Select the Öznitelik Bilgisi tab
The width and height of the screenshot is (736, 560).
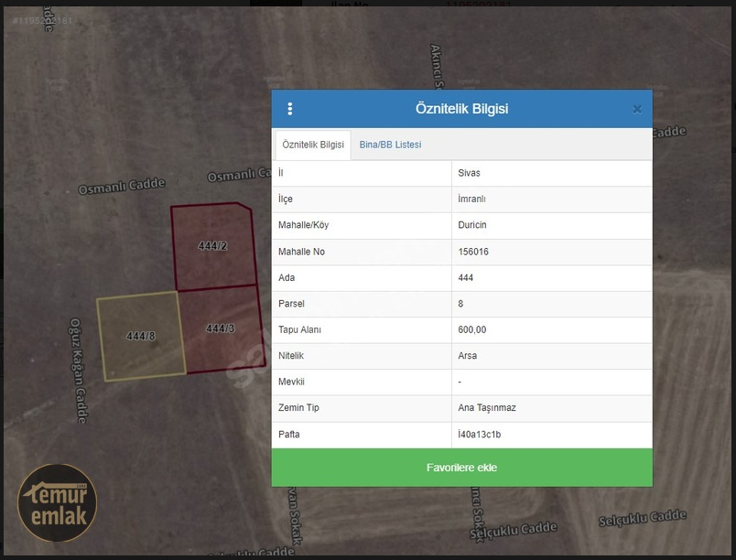point(313,145)
